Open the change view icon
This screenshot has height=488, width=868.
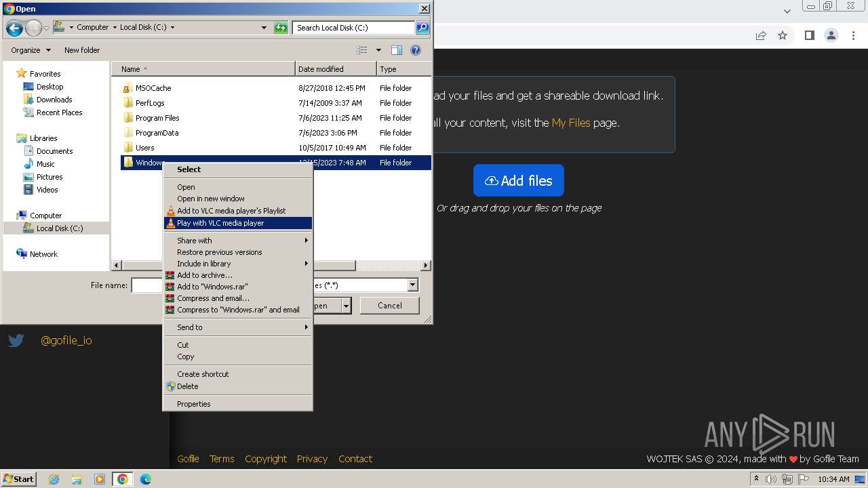coord(362,50)
